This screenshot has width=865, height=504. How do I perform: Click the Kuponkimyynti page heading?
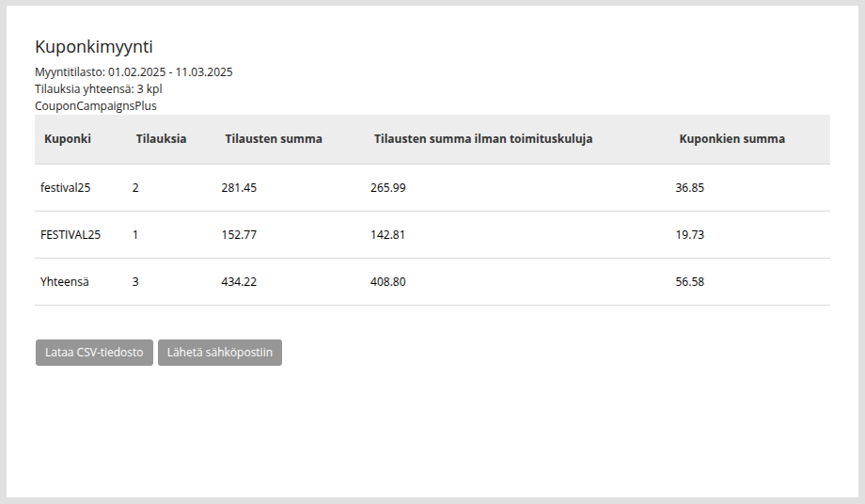94,47
